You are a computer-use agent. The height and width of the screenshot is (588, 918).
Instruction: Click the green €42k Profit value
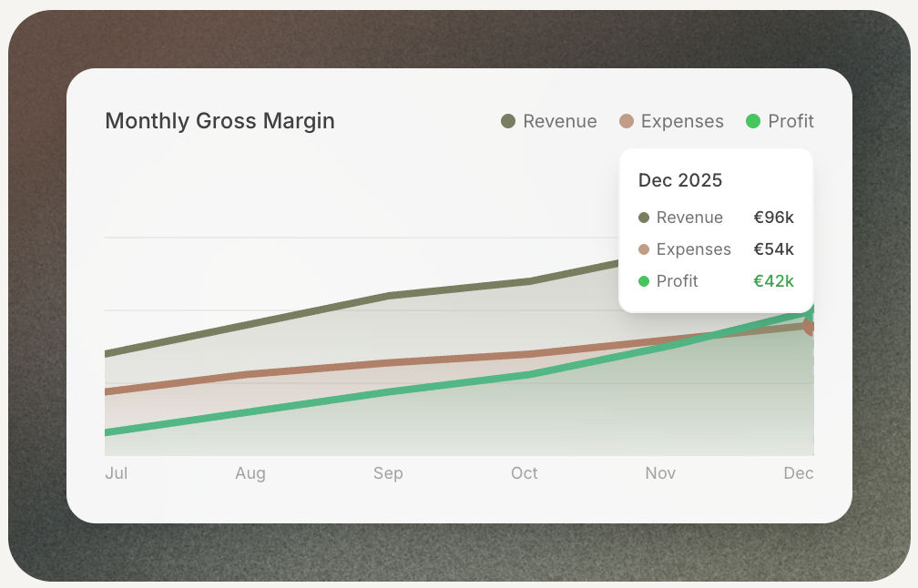(x=773, y=281)
